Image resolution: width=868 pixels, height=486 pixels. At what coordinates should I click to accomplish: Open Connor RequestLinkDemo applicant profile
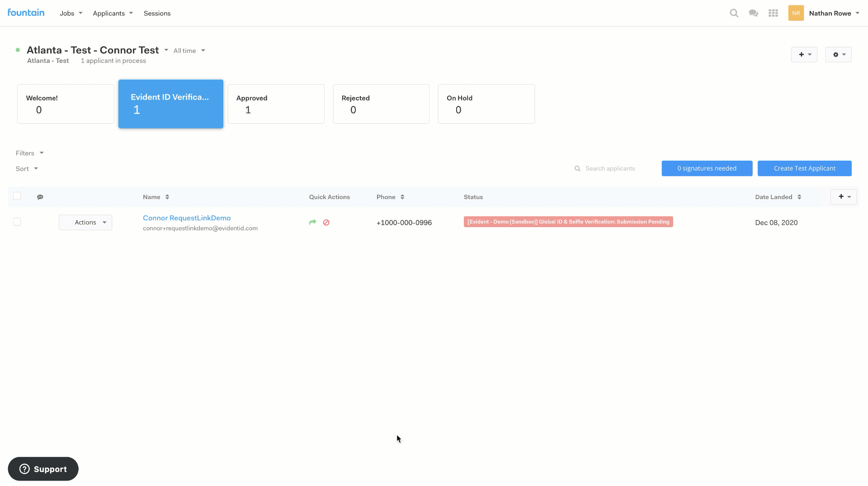click(x=187, y=218)
